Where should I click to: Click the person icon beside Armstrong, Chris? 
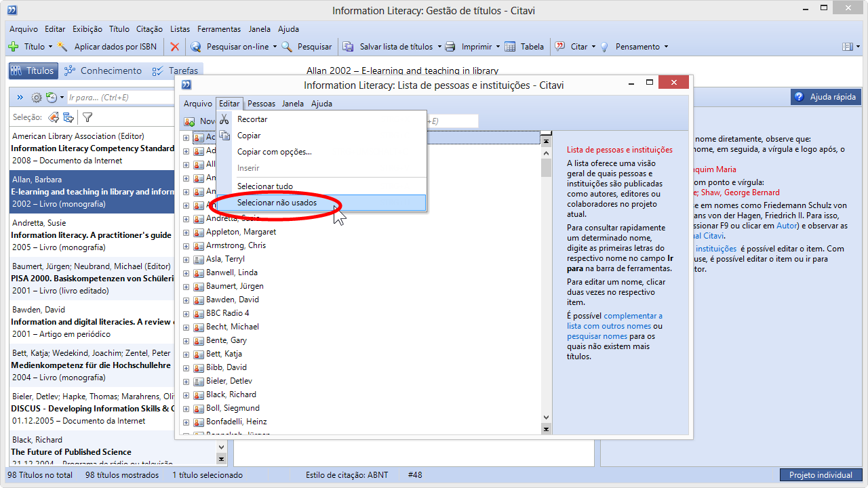(199, 245)
